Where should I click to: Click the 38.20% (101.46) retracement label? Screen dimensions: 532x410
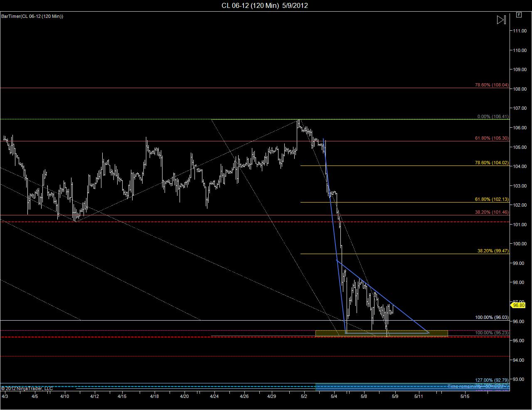coord(492,212)
